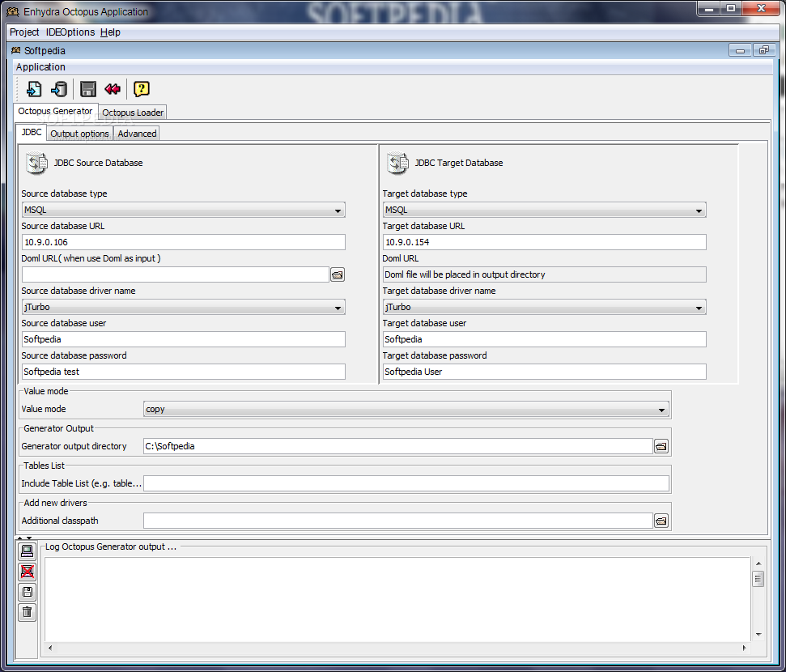
Task: Open Source database type dropdown
Action: click(x=184, y=211)
